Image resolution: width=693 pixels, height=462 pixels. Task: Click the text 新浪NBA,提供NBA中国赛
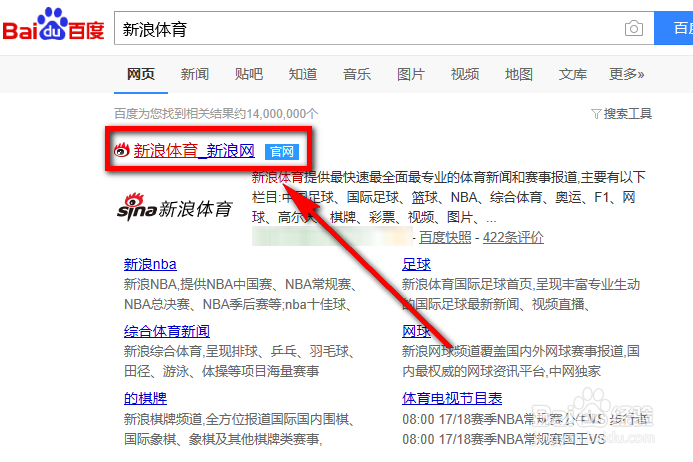(x=240, y=294)
